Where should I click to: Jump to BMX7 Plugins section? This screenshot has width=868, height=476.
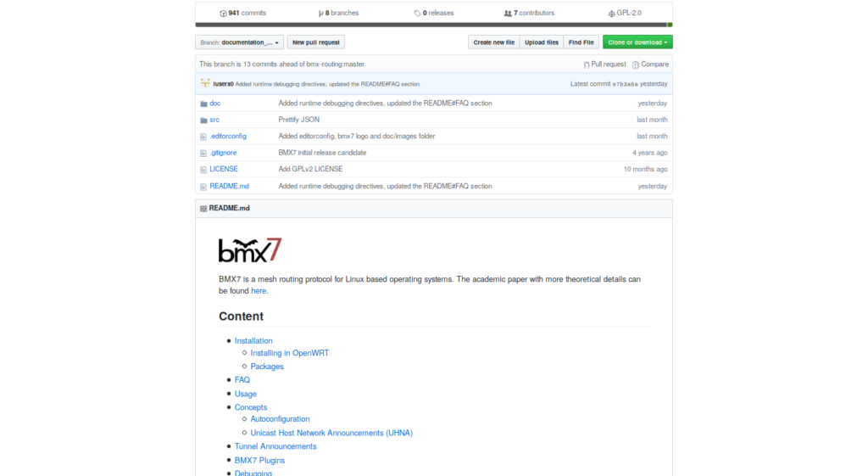(259, 461)
